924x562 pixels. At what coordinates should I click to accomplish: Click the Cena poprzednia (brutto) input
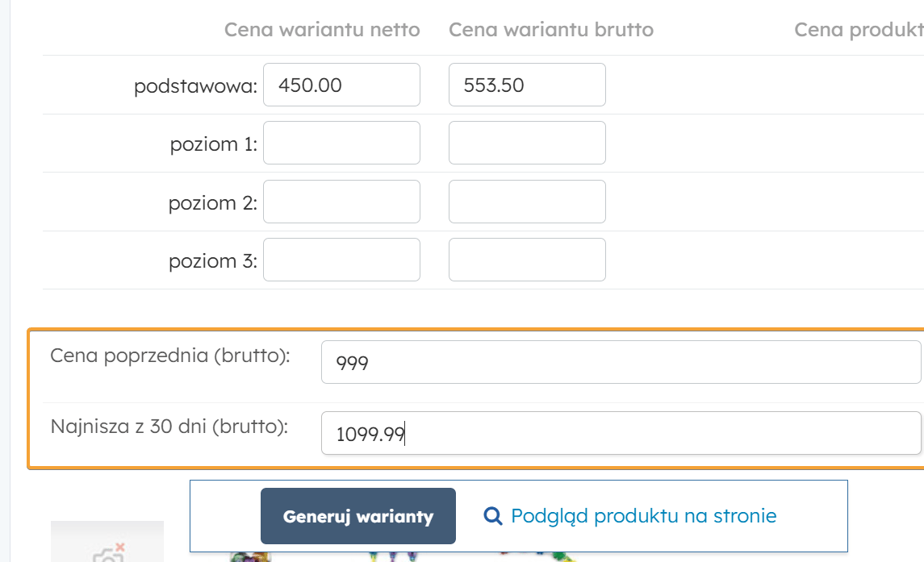click(620, 362)
